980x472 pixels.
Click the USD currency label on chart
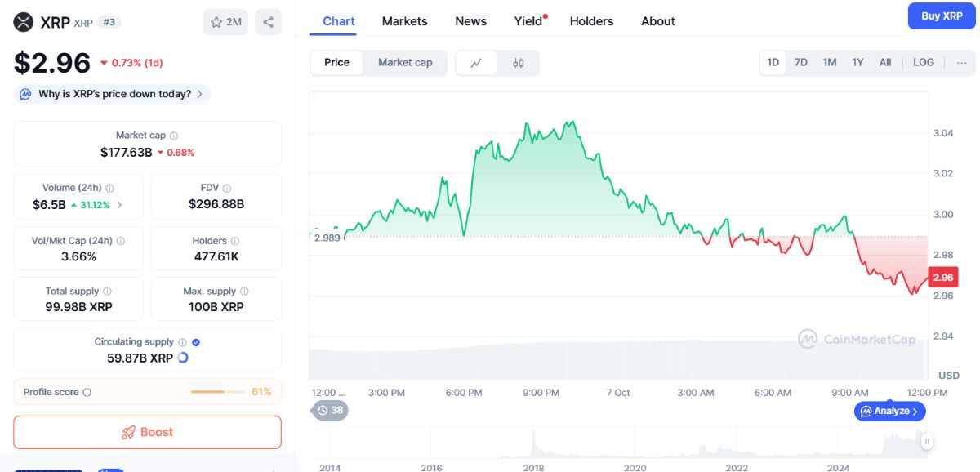[x=949, y=375]
